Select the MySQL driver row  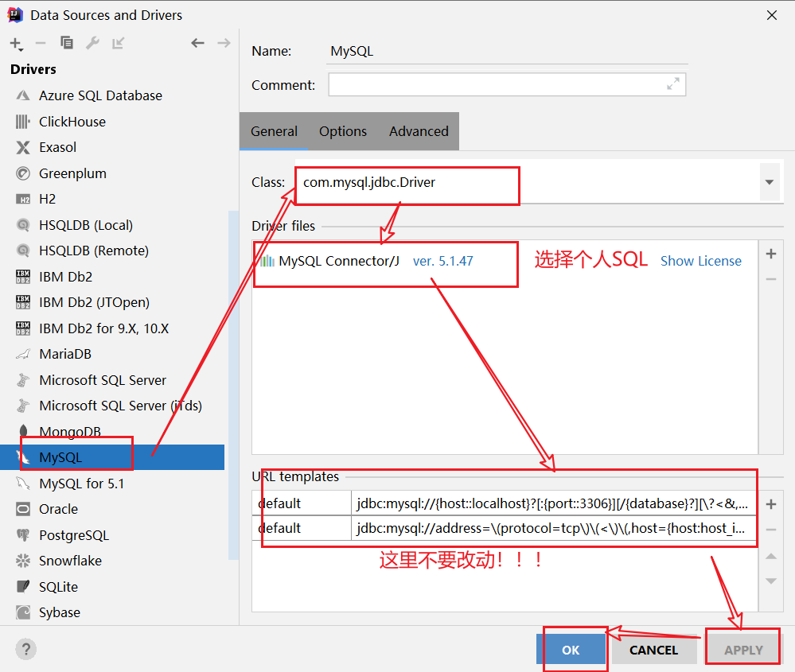[112, 457]
